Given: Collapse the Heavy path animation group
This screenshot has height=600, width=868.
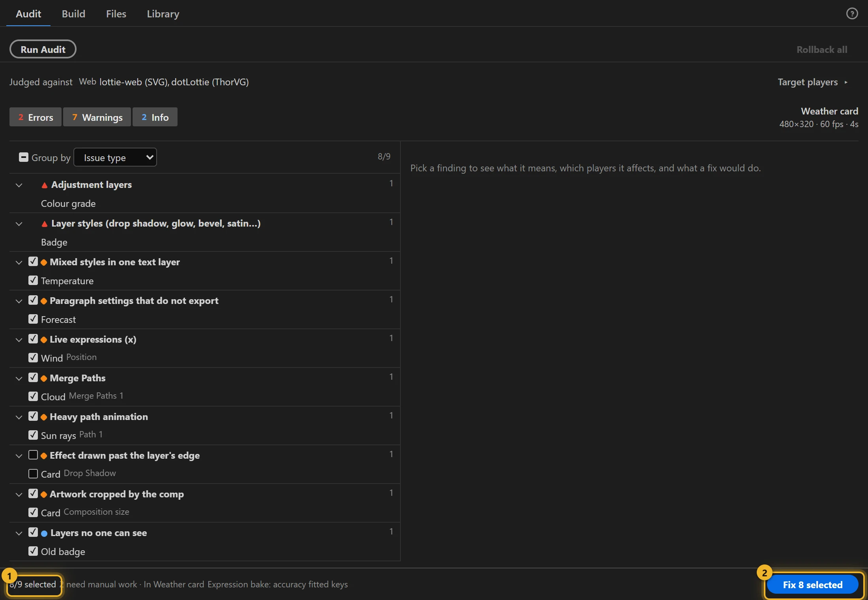Looking at the screenshot, I should (19, 417).
